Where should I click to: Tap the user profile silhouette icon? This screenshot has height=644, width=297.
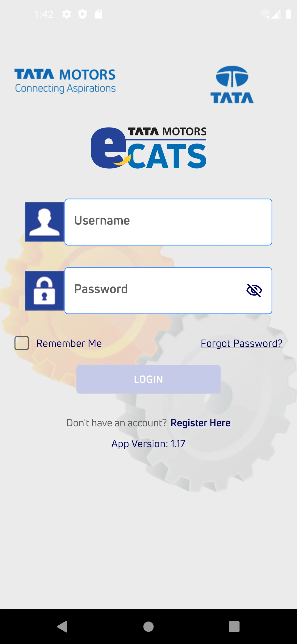tap(44, 222)
